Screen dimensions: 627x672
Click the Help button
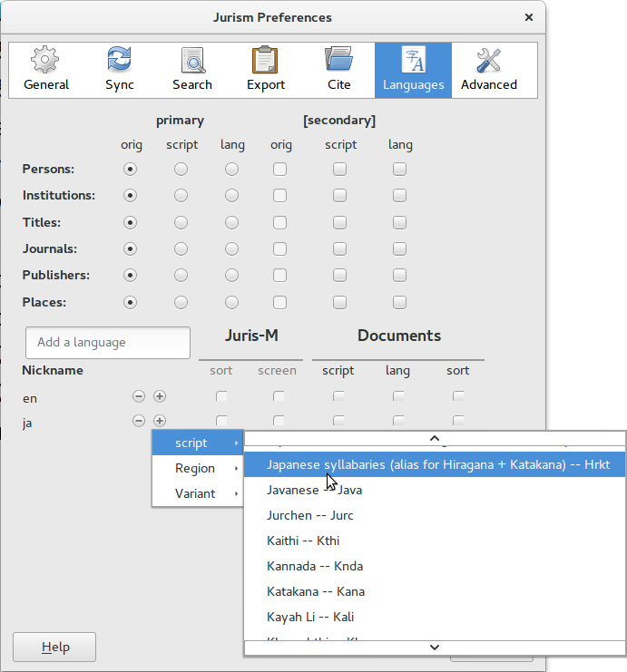pos(54,648)
